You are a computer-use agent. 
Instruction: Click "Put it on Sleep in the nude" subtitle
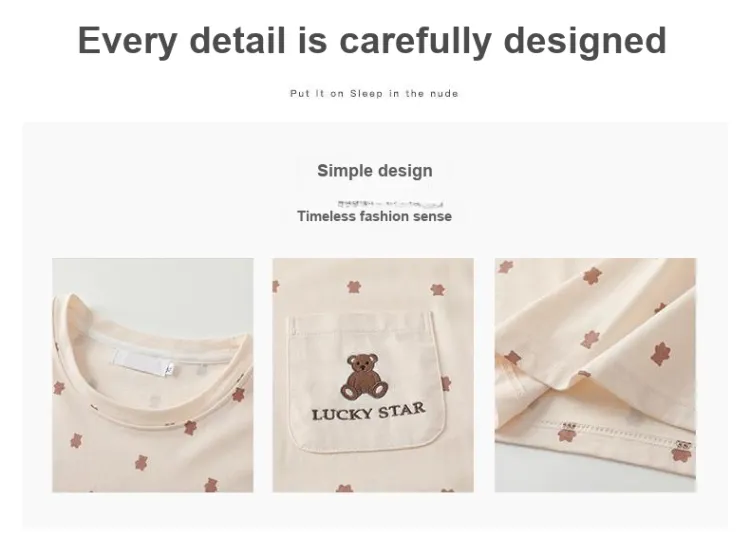pos(375,94)
